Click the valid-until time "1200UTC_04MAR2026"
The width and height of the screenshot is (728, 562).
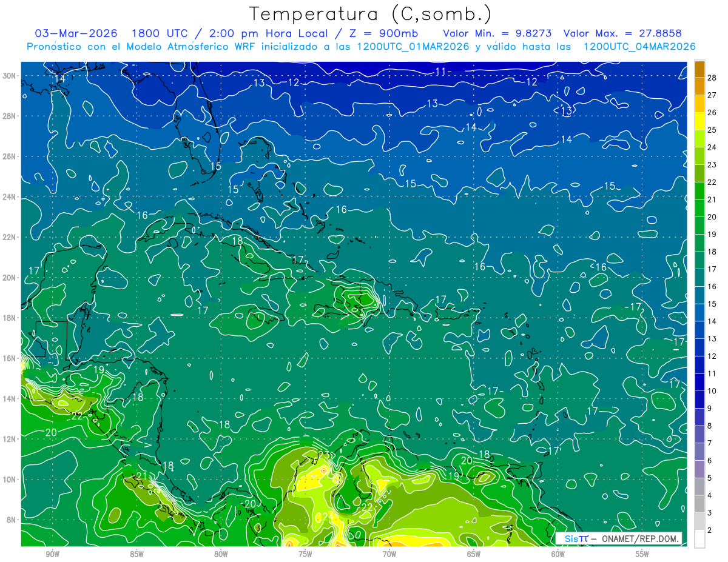click(639, 47)
